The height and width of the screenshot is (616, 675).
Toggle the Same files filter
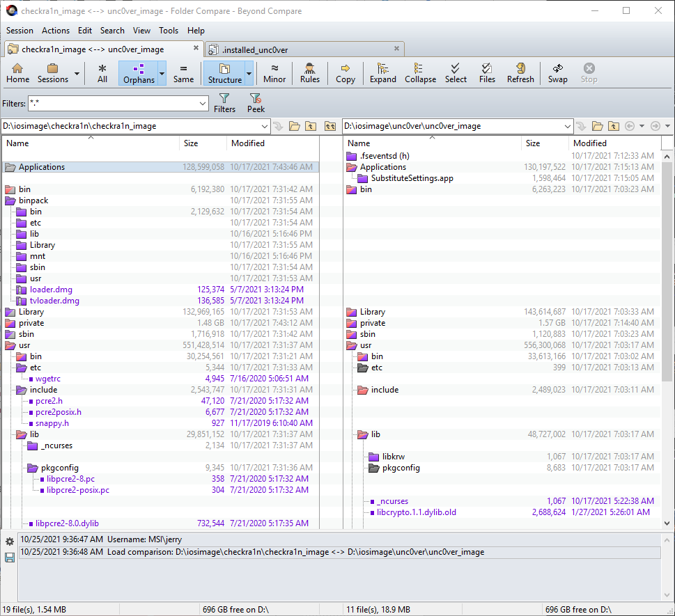pos(183,73)
